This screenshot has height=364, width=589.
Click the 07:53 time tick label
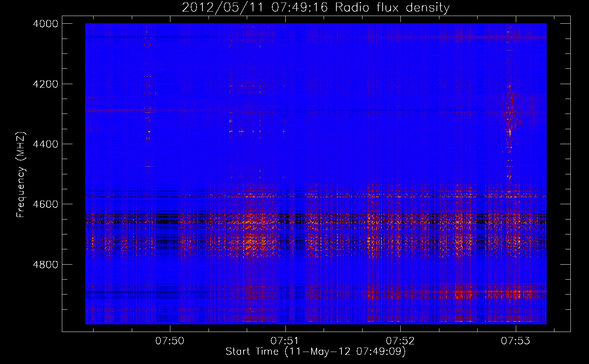pos(515,341)
